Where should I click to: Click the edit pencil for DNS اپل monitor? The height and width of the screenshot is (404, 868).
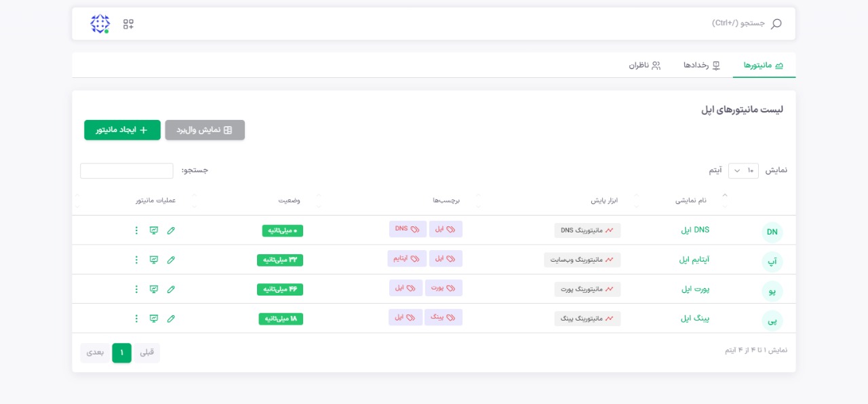[171, 230]
